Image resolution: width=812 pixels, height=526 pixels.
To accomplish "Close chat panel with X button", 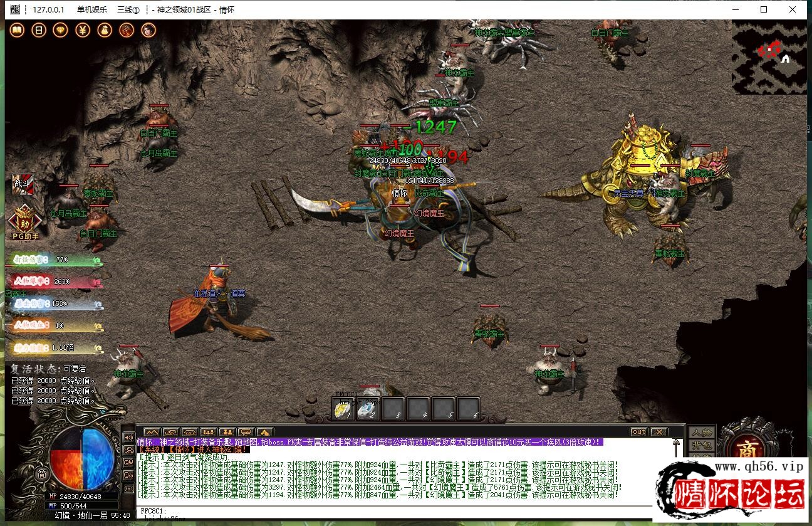I will (x=658, y=432).
